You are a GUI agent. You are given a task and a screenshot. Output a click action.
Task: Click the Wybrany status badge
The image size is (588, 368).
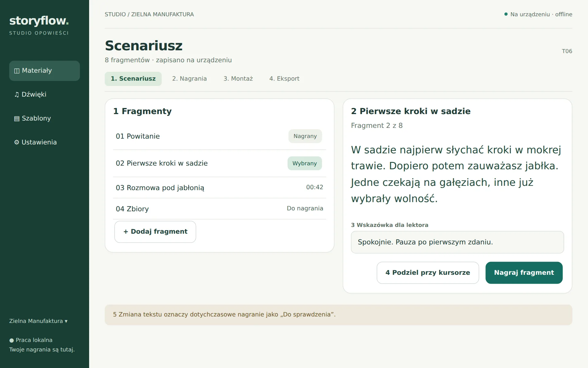304,163
